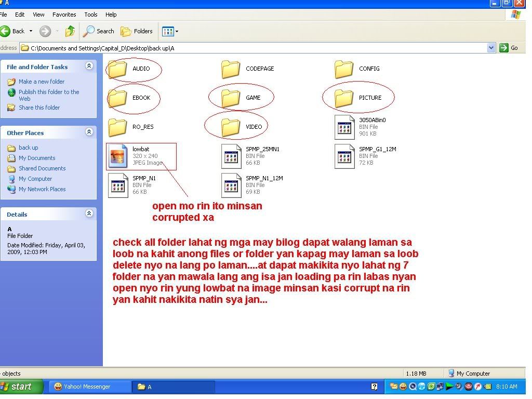Click the RO_RES folder name label
This screenshot has height=399, width=532.
[x=143, y=128]
